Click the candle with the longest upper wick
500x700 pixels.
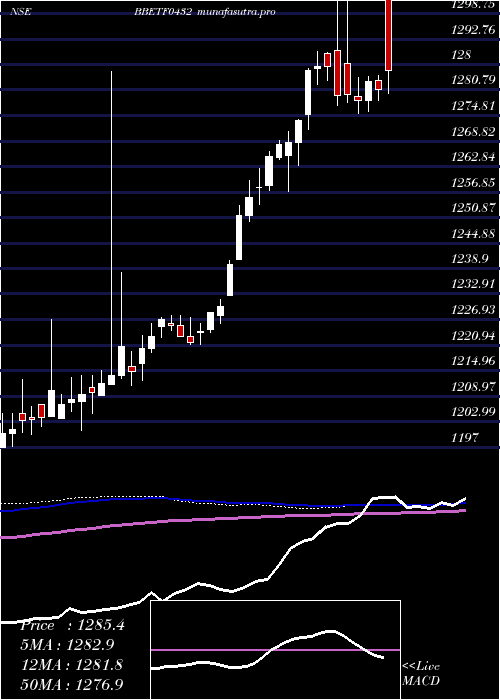[x=111, y=228]
